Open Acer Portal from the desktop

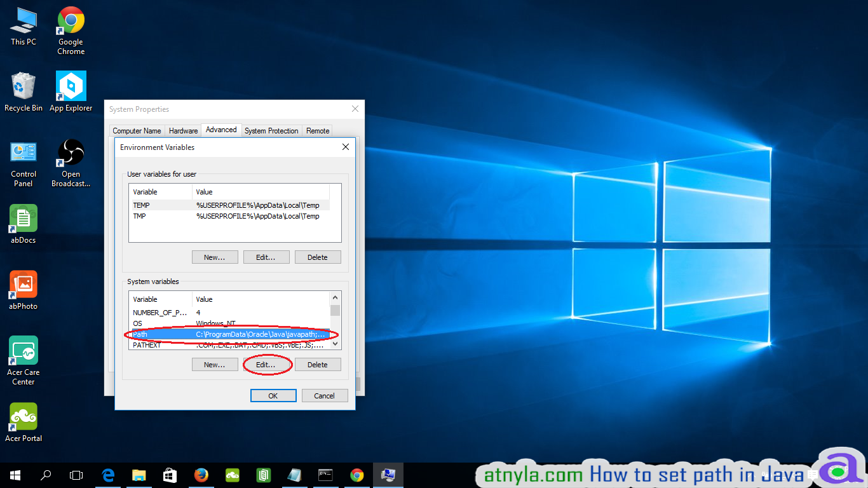(x=23, y=416)
